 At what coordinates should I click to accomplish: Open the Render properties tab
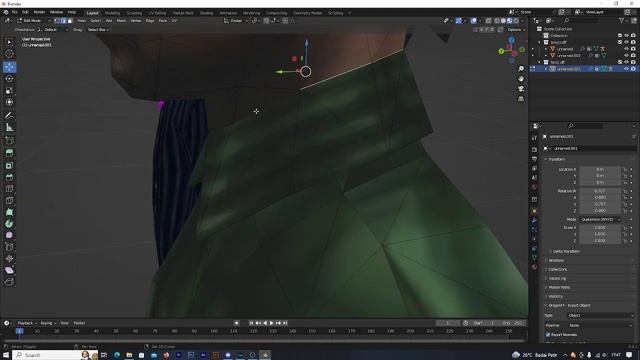(534, 150)
